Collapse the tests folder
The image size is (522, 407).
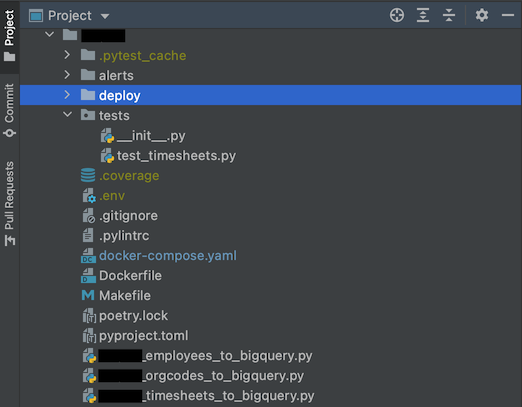(67, 115)
